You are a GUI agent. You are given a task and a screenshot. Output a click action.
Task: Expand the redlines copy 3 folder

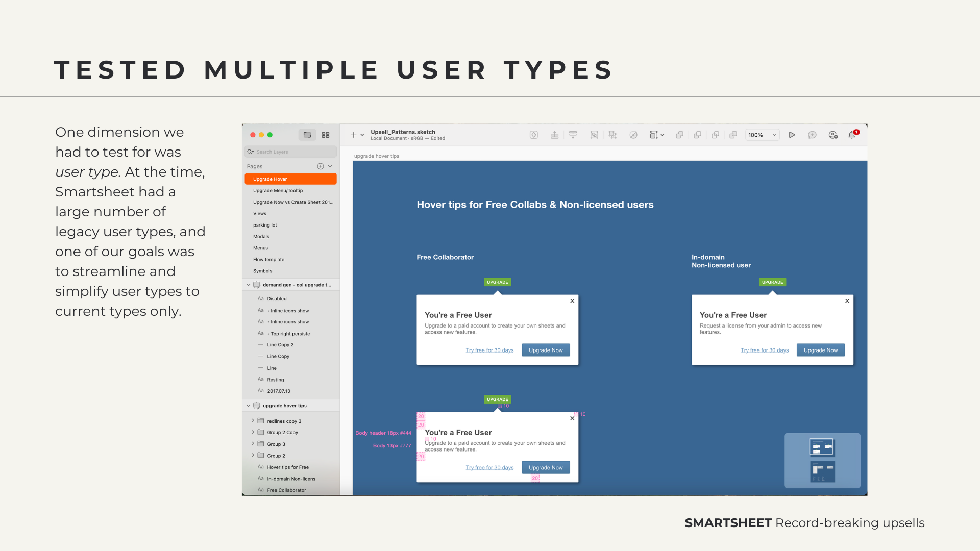[253, 421]
